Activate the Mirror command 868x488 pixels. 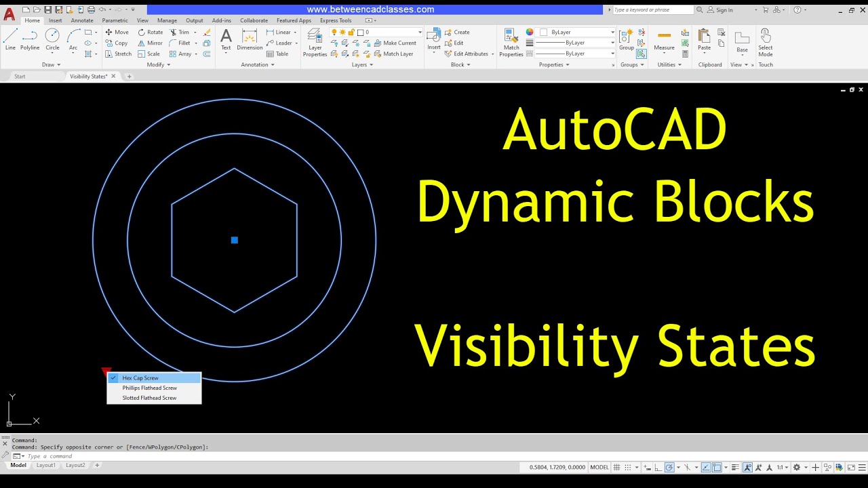click(x=151, y=43)
